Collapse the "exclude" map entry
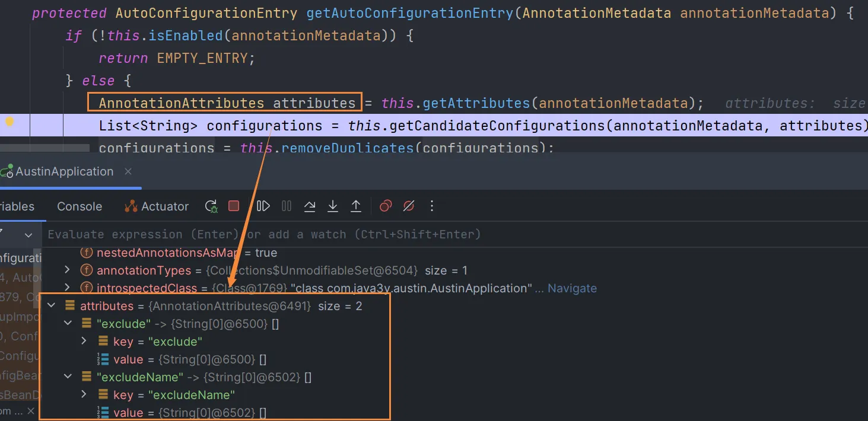The height and width of the screenshot is (421, 868). point(68,324)
